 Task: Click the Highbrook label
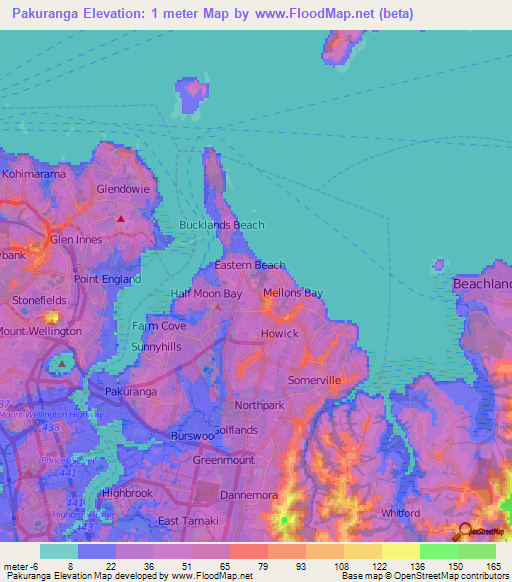point(127,493)
